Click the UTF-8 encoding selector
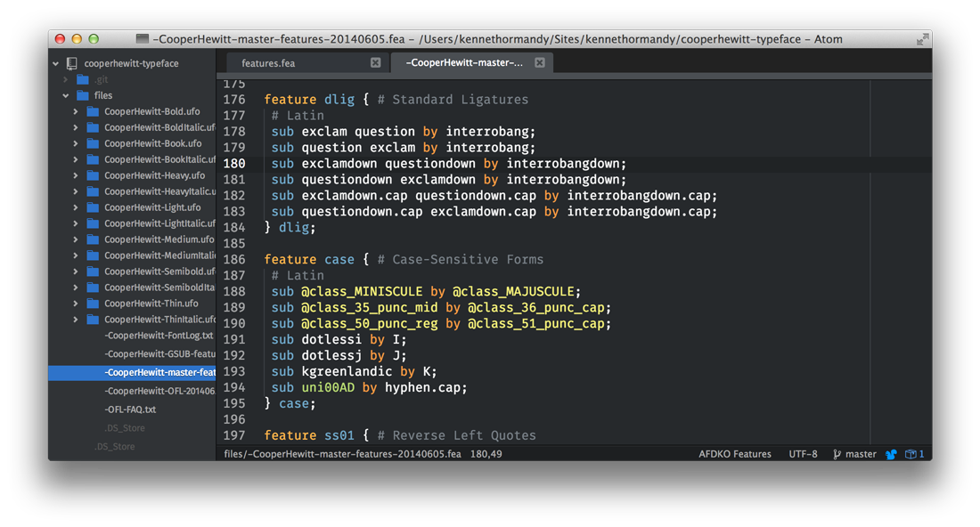980x527 pixels. point(803,455)
